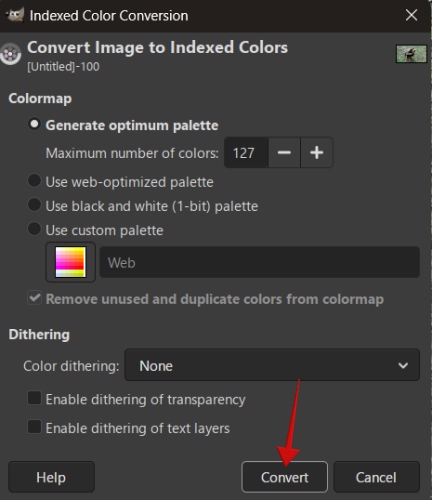
Task: Decrease maximum number of colors with minus
Action: click(284, 153)
